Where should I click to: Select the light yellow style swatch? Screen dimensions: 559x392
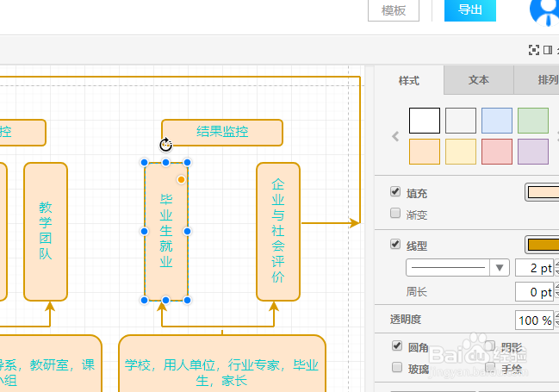point(461,152)
